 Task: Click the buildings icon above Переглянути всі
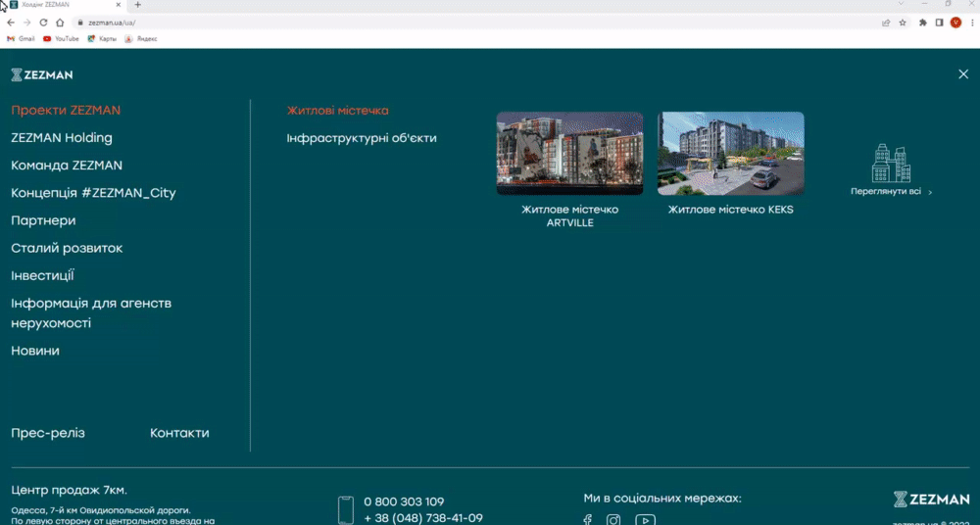pos(891,164)
